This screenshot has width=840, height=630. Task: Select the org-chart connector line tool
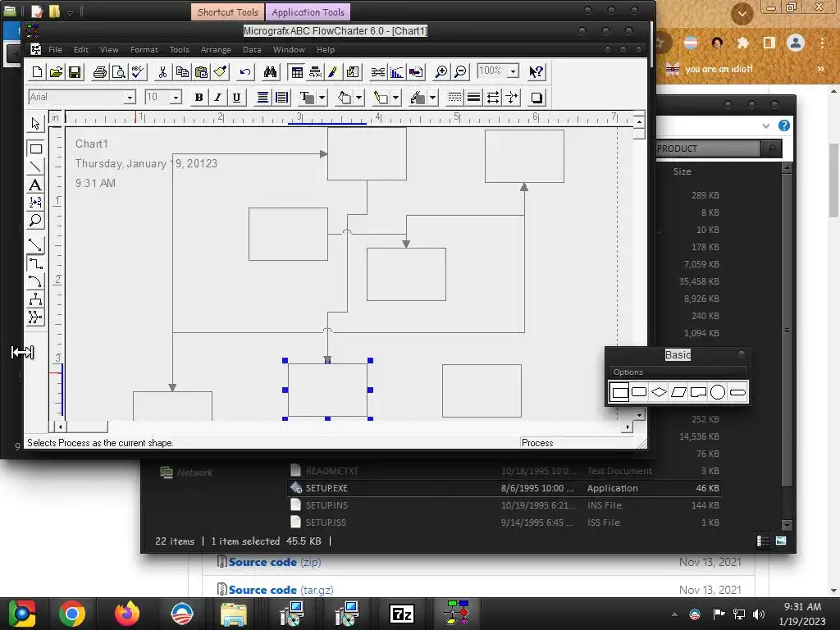point(35,299)
